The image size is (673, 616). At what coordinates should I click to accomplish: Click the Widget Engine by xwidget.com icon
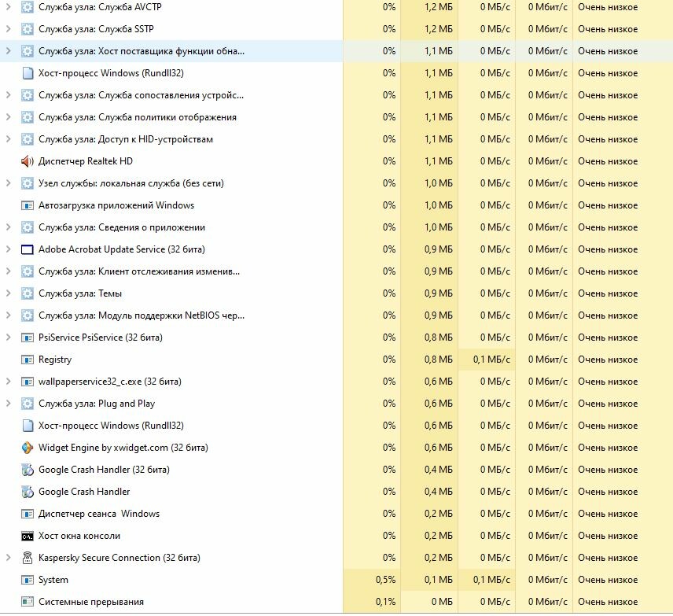click(x=27, y=448)
